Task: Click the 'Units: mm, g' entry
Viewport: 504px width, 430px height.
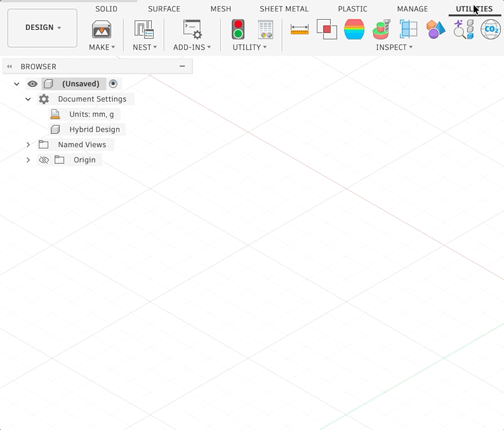Action: click(91, 114)
